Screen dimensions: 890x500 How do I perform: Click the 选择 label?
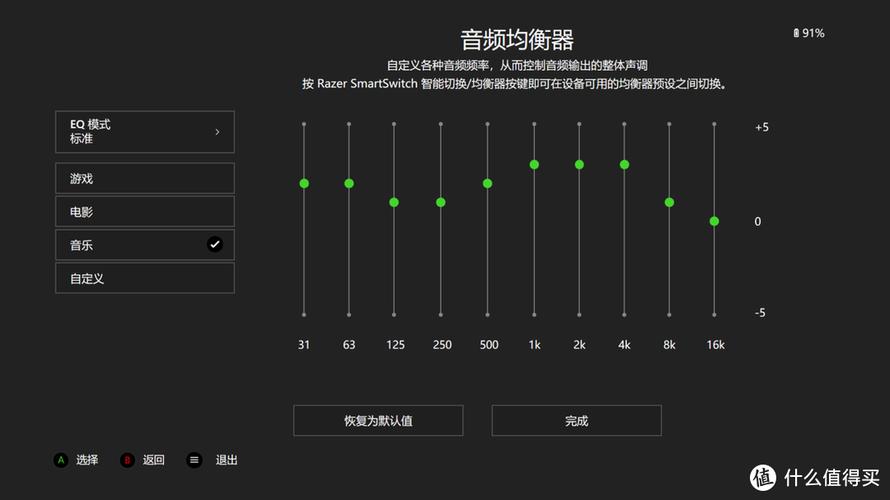click(x=87, y=460)
